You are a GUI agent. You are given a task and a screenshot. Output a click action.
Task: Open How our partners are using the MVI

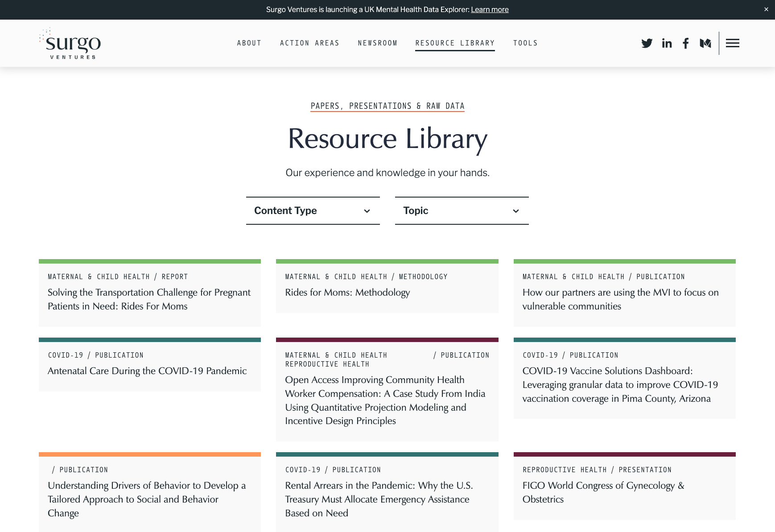tap(620, 299)
